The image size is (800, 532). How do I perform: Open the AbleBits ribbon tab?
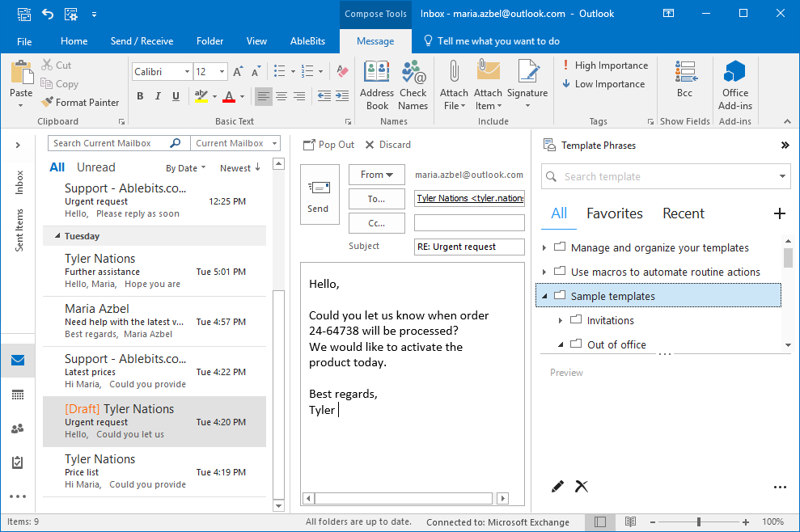(x=307, y=41)
